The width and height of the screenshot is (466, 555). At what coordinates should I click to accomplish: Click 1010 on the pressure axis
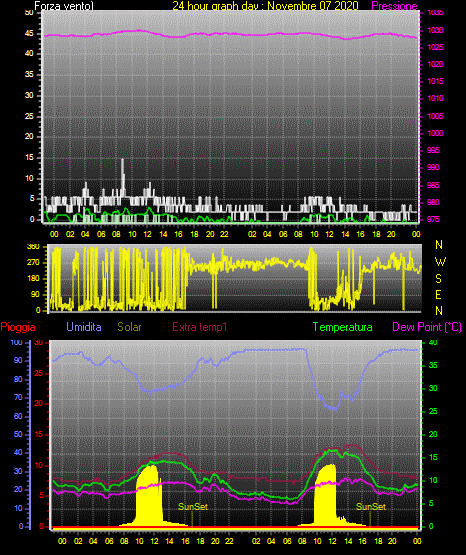point(435,98)
